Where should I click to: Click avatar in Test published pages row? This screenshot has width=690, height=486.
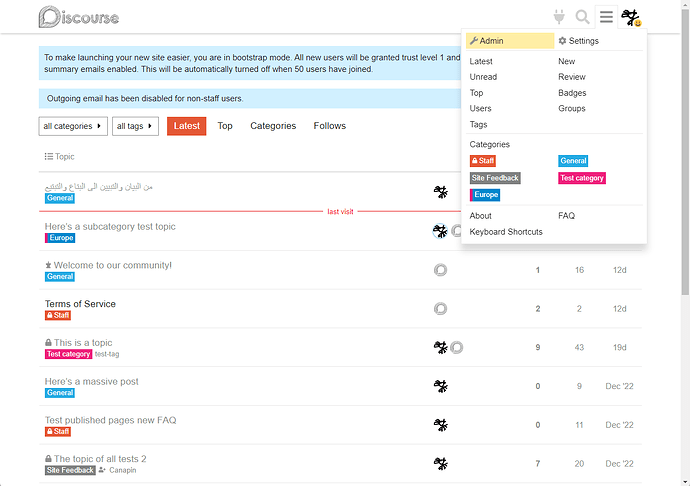(x=440, y=424)
